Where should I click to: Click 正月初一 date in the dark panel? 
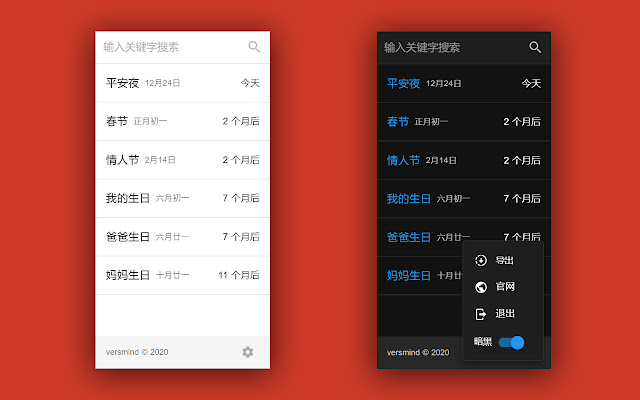431,122
